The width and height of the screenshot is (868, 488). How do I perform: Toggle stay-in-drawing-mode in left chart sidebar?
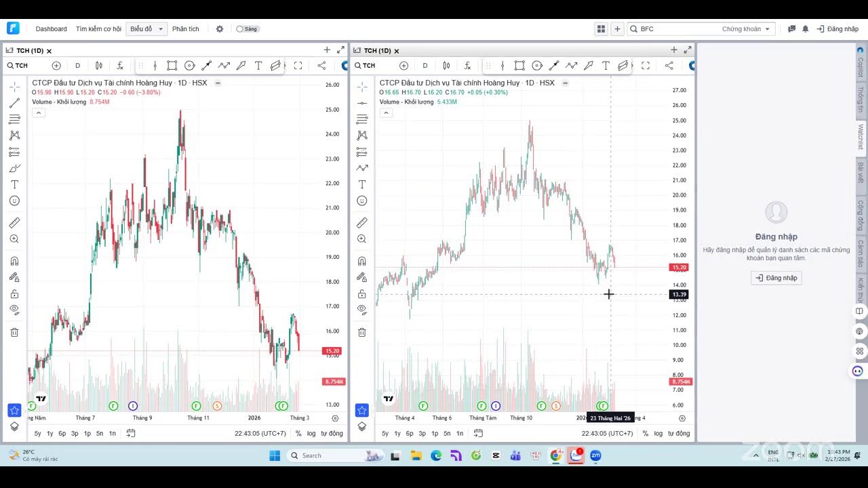14,277
